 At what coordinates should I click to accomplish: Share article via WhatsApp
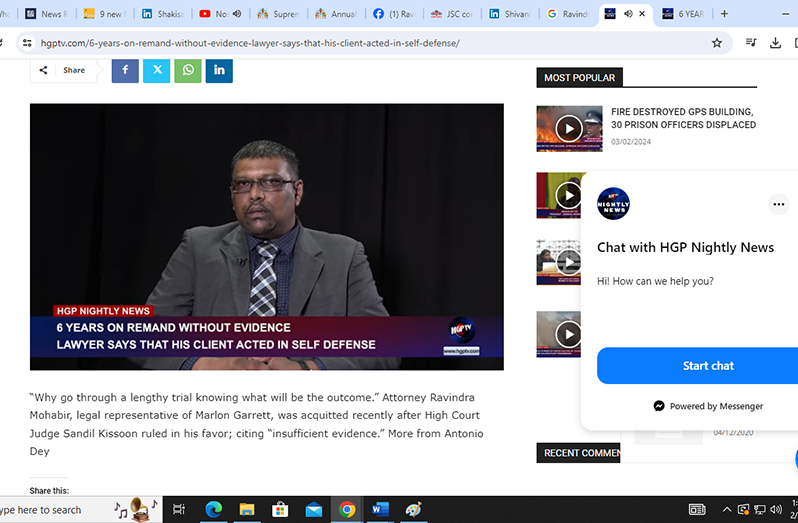tap(188, 70)
